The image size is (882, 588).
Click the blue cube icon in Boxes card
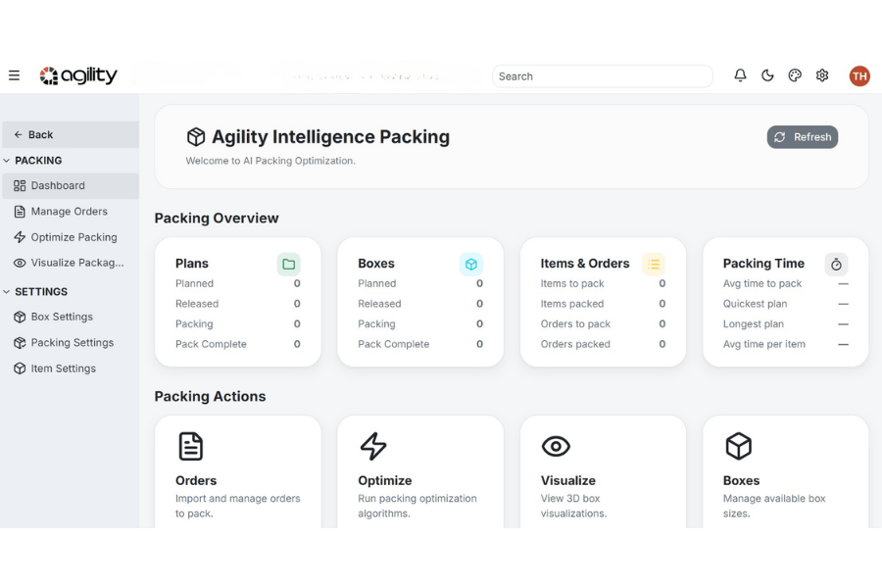point(471,264)
